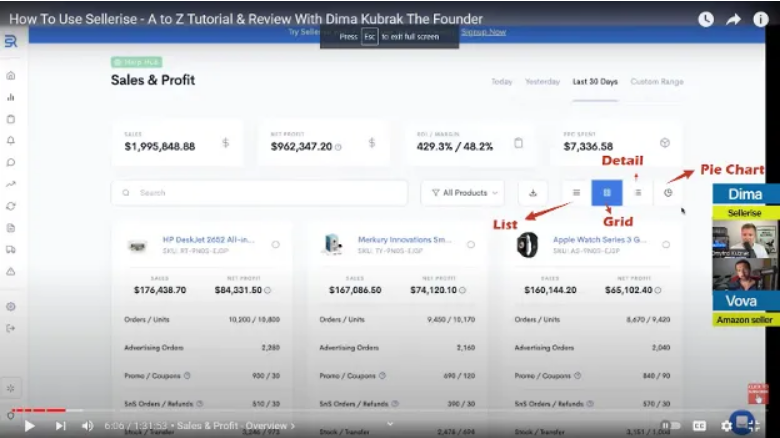780x438 pixels.
Task: Open the trend line sidebar icon
Action: [x=11, y=184]
